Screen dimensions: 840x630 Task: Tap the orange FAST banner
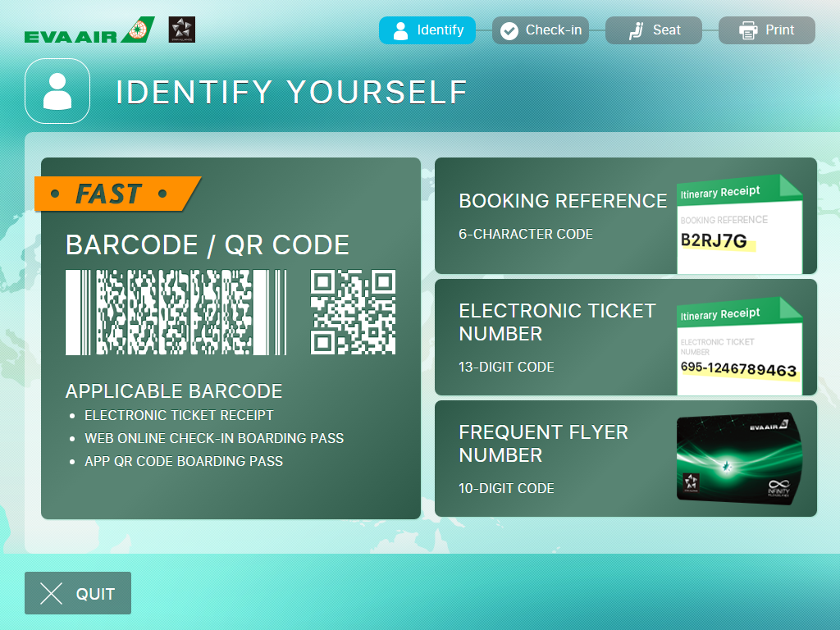(x=115, y=194)
